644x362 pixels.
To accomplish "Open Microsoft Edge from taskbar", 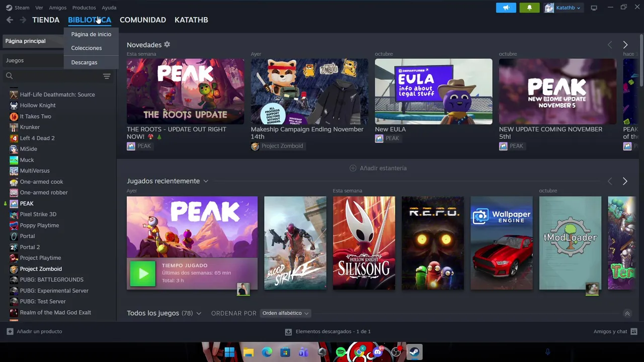I will tap(267, 352).
